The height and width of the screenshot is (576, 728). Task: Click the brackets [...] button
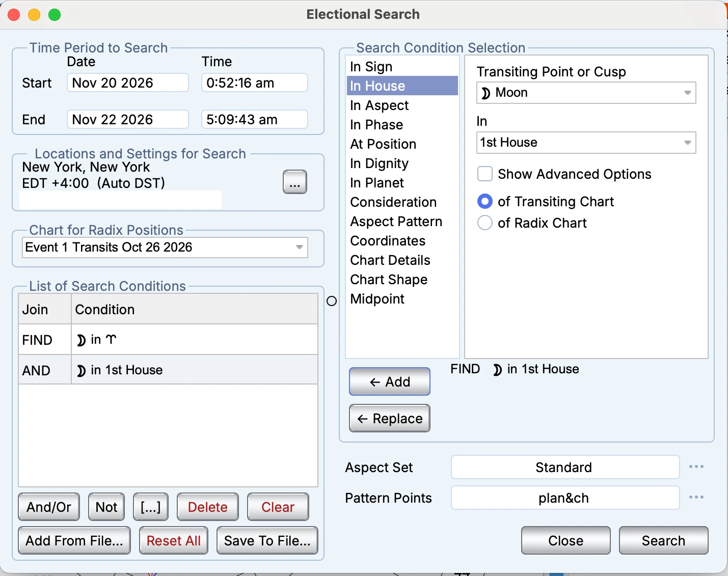point(151,507)
